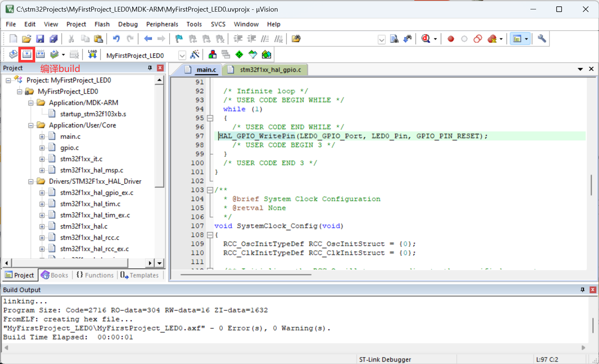Switch to stm32f1xx_hal_gpio.c editor tab
The image size is (599, 364).
(265, 69)
